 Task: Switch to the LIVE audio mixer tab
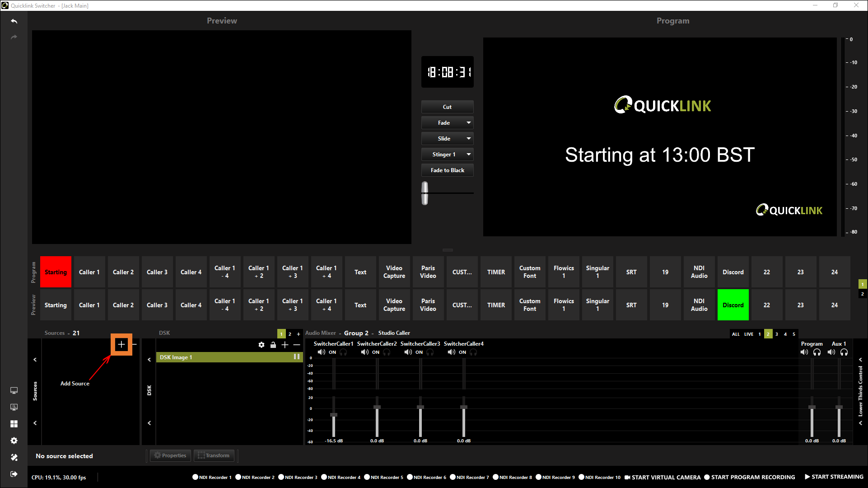(749, 334)
